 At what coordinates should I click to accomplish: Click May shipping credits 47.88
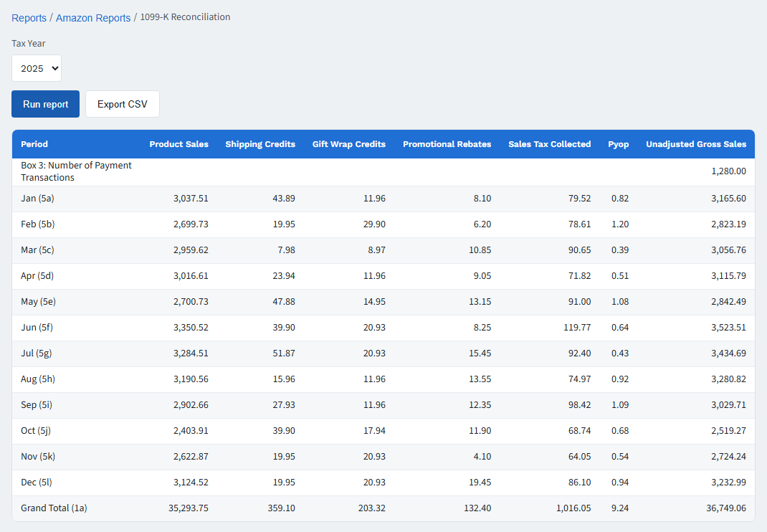pos(284,301)
